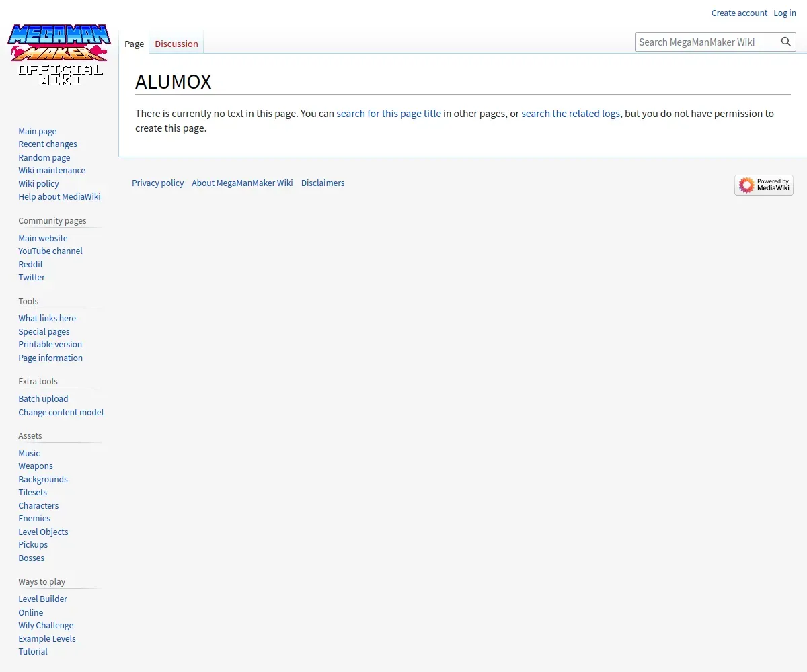This screenshot has height=672, width=807.
Task: Click the 'Ways to play' sidebar heading
Action: pyautogui.click(x=42, y=581)
